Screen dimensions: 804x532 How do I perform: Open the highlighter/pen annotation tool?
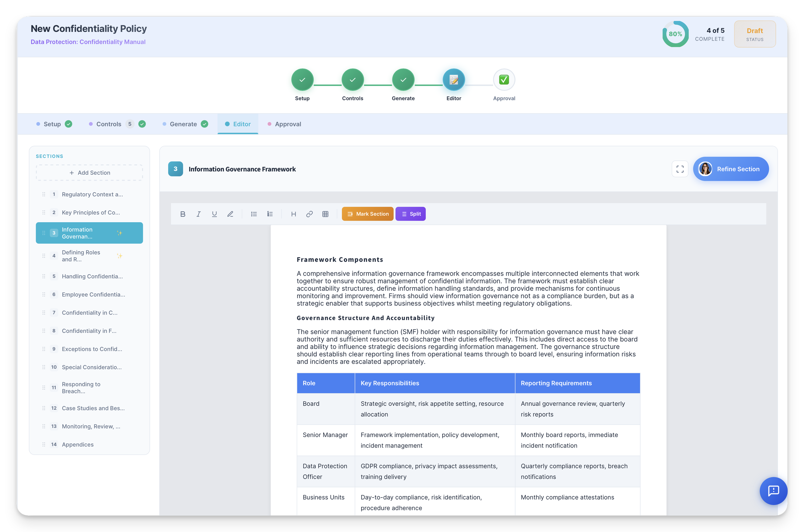230,214
